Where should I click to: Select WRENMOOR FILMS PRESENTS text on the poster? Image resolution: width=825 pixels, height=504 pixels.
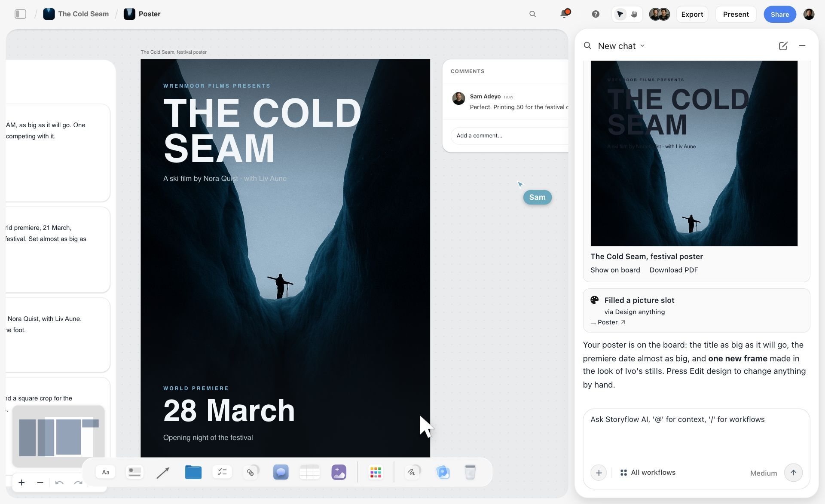pos(217,86)
